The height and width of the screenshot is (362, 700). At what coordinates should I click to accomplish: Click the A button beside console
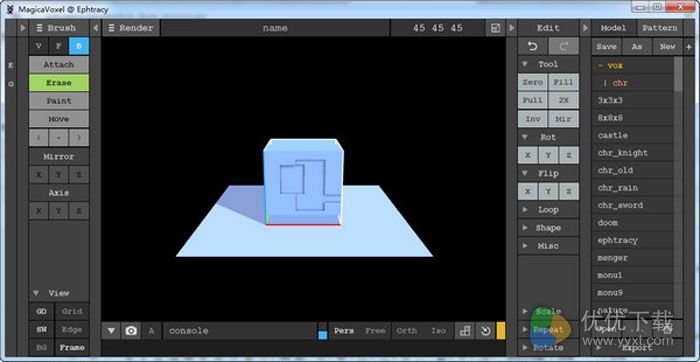point(151,331)
